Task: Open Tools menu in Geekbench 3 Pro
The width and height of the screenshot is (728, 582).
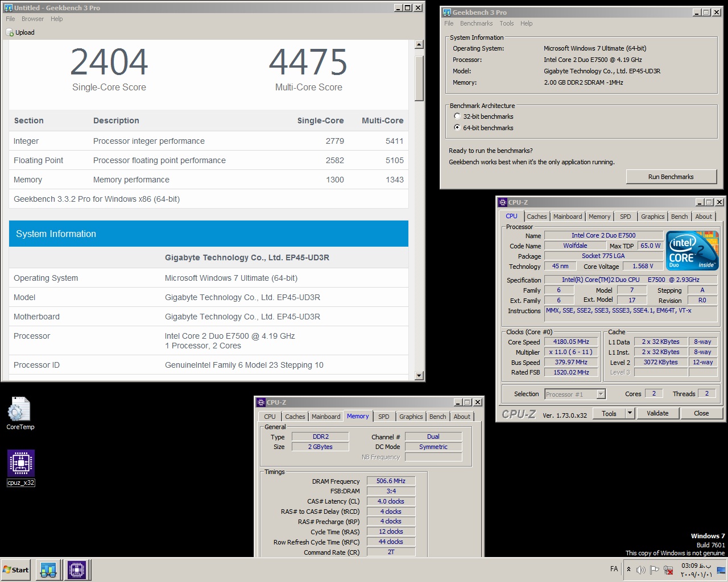Action: point(506,23)
